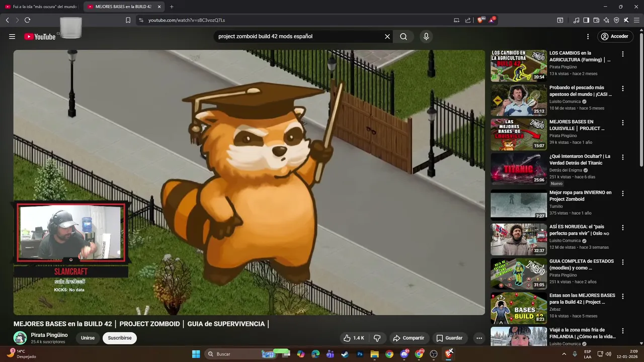This screenshot has height=362, width=644.
Task: Open options menu for Probando el pescado video
Action: click(623, 88)
